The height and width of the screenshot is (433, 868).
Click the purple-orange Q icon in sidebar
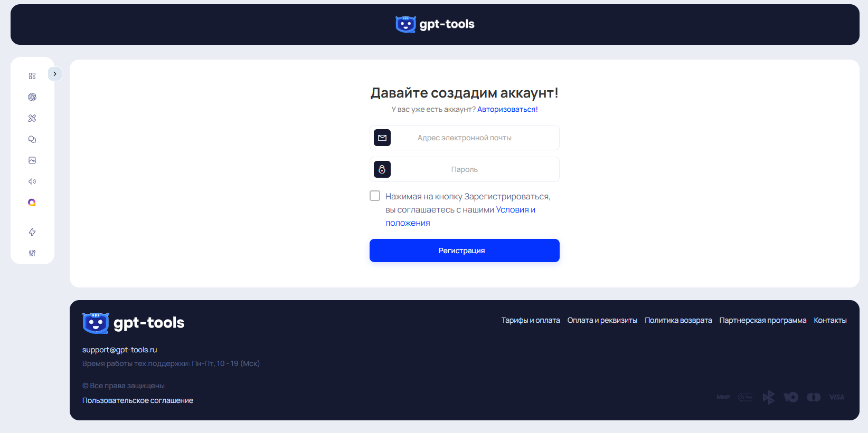point(32,203)
